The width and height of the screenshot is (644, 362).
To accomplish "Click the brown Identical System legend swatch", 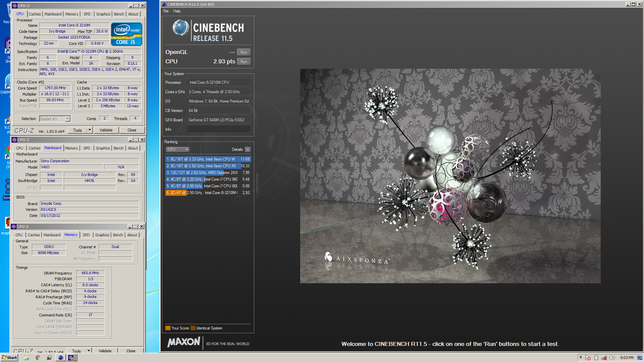I will coord(193,328).
